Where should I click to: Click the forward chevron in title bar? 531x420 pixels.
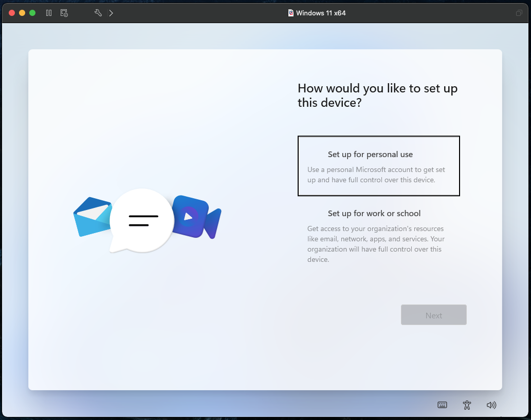[111, 13]
